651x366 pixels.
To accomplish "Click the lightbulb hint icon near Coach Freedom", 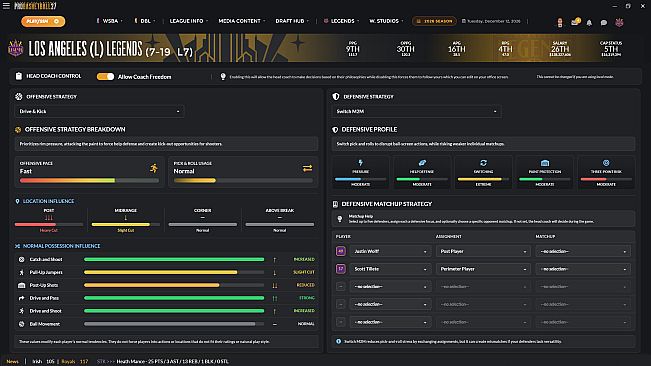I will click(223, 77).
